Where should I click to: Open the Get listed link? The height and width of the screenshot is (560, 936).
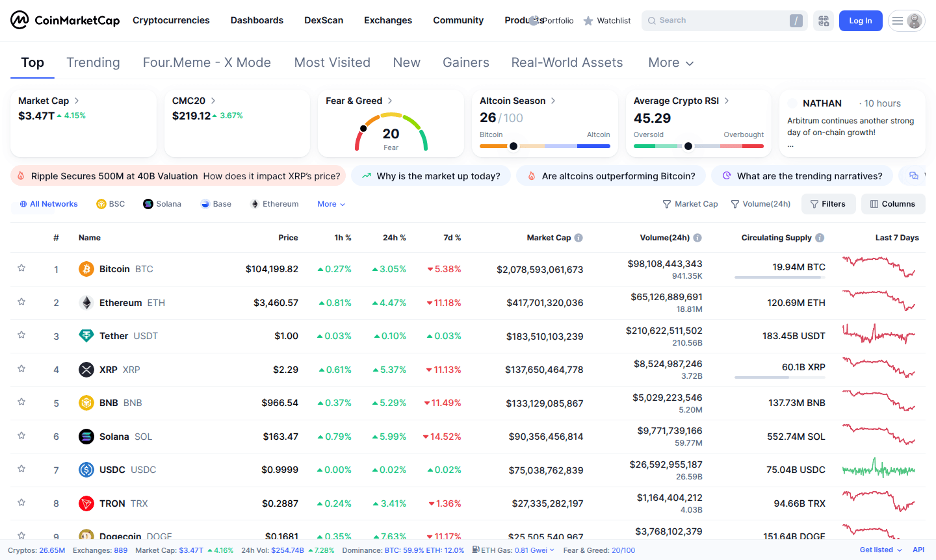coord(876,550)
